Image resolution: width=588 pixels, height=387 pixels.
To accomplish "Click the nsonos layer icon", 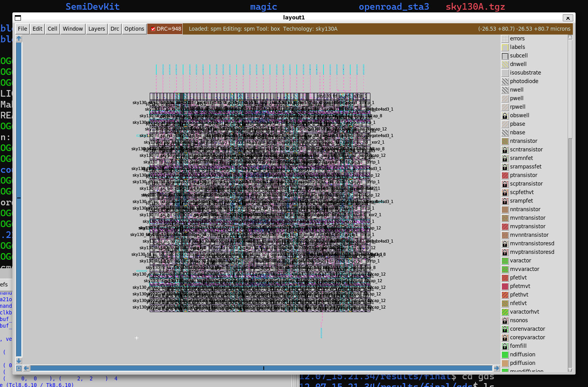I will [x=505, y=321].
